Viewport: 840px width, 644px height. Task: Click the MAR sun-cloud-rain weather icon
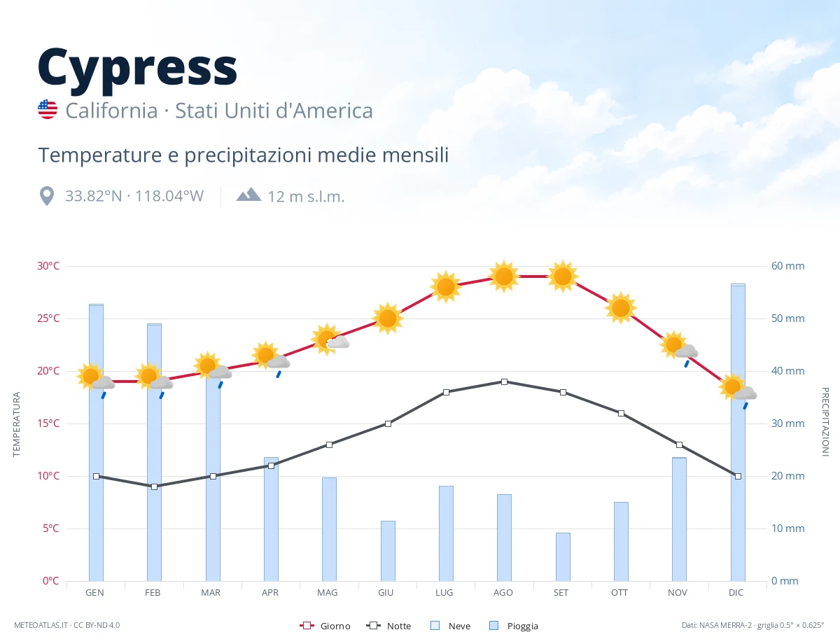pyautogui.click(x=213, y=370)
